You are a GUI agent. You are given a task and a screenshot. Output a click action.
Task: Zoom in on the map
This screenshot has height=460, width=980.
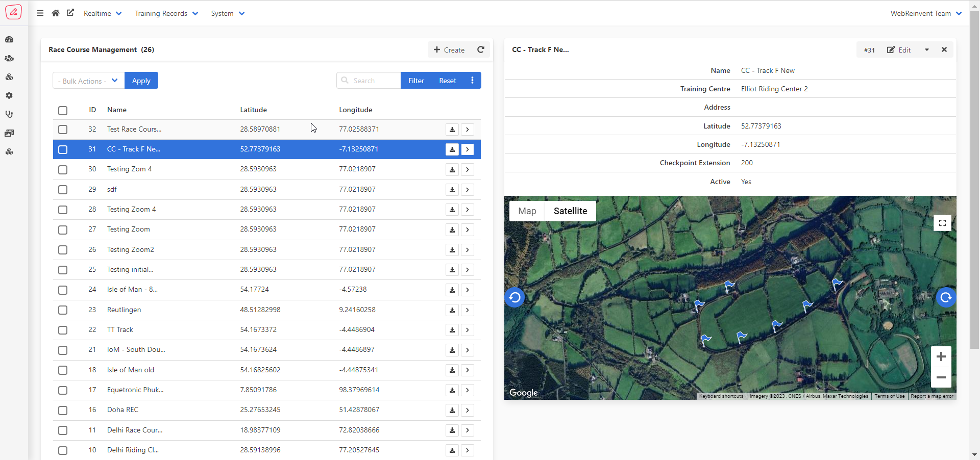click(x=941, y=357)
